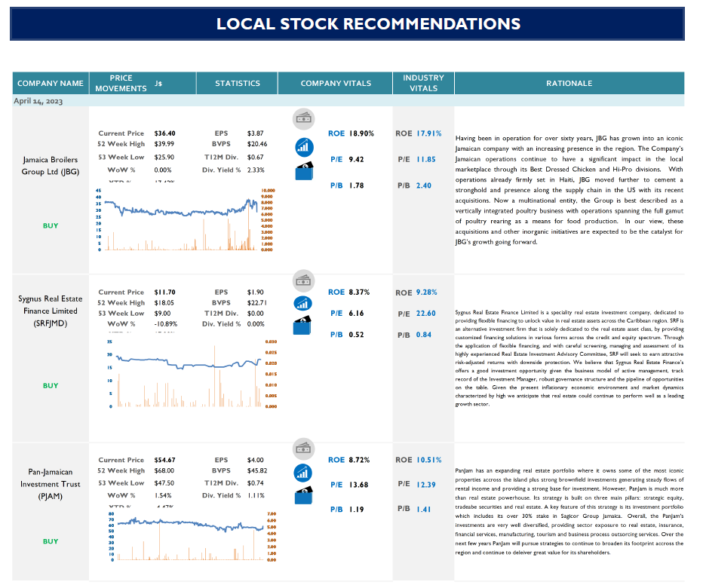Click JBG EPS value $3.87

pyautogui.click(x=255, y=133)
